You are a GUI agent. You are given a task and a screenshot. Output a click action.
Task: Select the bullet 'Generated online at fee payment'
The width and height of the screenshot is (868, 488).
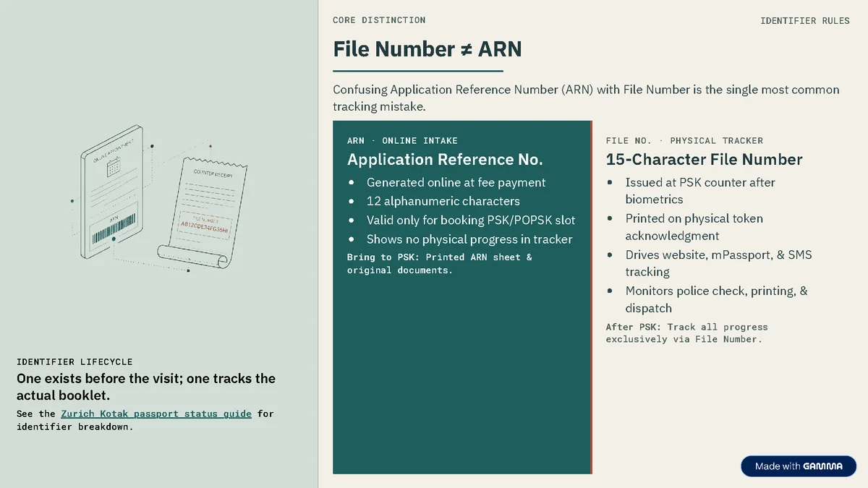pyautogui.click(x=456, y=183)
